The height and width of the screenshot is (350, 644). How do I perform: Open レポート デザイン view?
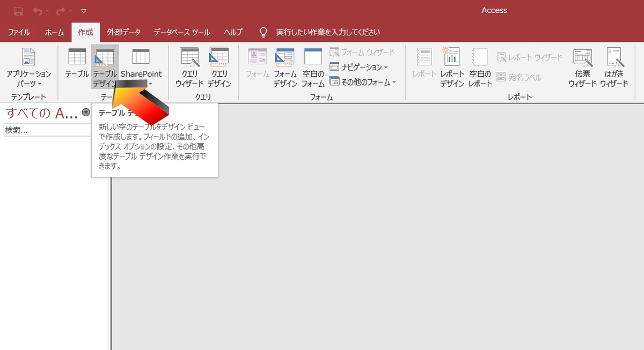(x=452, y=68)
